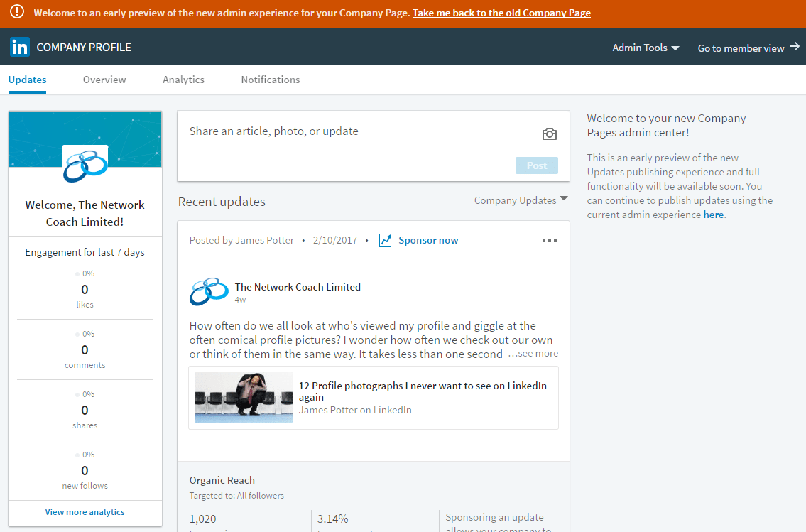
Task: Click the shares count in engagement panel
Action: [85, 410]
